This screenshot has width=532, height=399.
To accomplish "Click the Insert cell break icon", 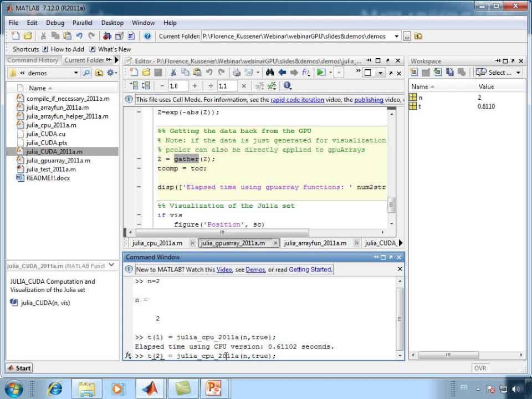I will 259,85.
